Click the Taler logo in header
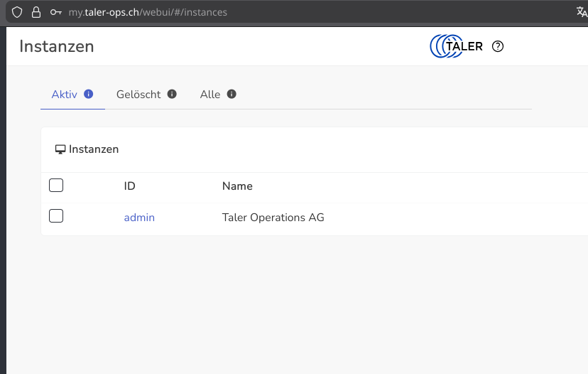 point(457,46)
